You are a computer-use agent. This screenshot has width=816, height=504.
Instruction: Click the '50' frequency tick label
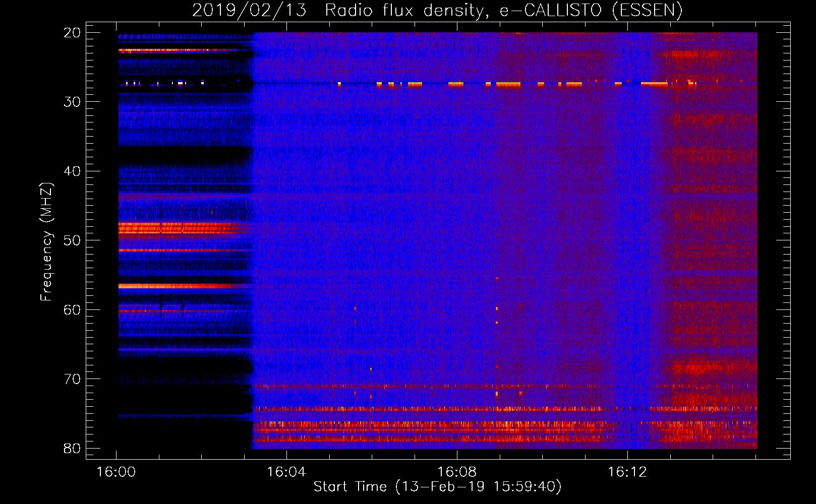tap(72, 240)
